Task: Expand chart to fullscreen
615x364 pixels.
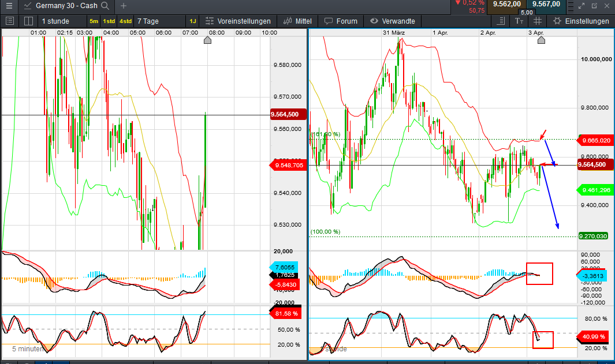Action: pyautogui.click(x=582, y=6)
